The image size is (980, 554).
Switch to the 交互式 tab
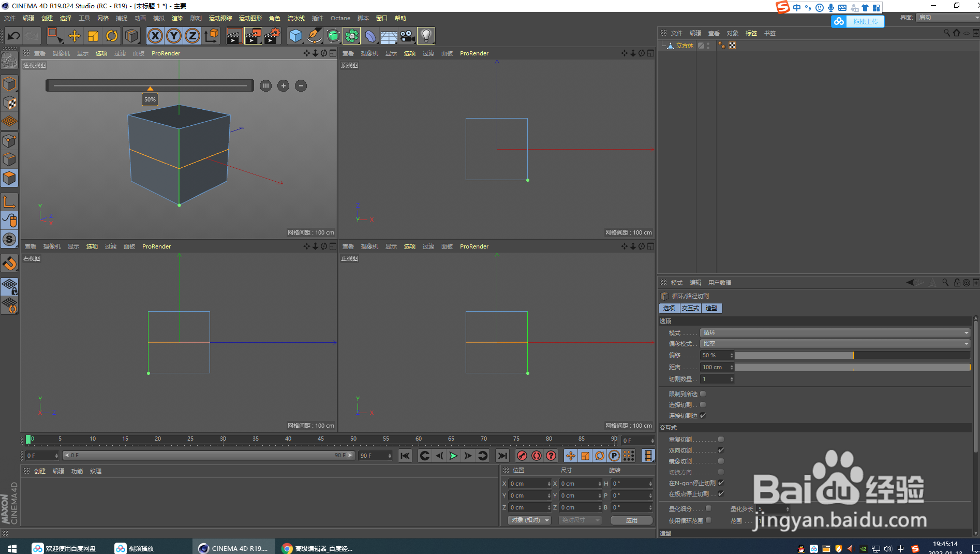tap(690, 308)
